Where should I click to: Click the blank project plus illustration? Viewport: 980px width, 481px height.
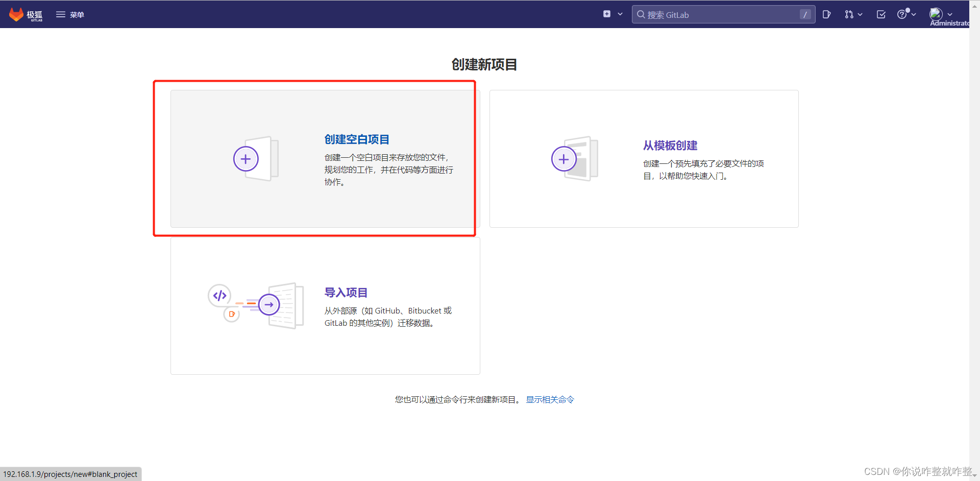click(x=256, y=159)
